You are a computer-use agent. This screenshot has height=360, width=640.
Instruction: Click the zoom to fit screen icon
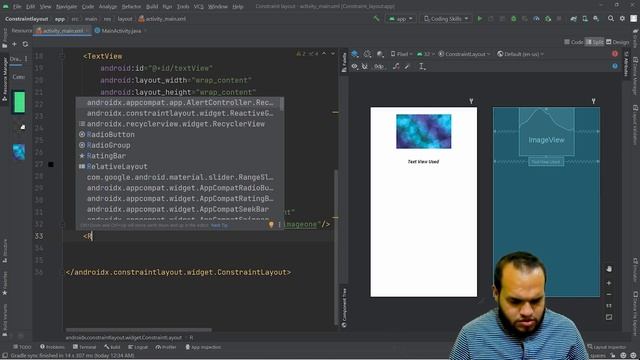pyautogui.click(x=609, y=317)
